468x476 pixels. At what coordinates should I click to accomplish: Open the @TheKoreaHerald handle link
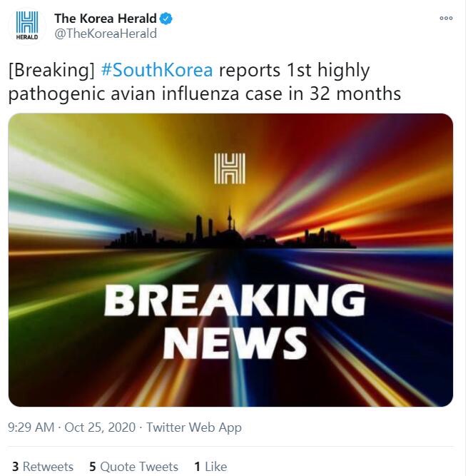(x=106, y=34)
